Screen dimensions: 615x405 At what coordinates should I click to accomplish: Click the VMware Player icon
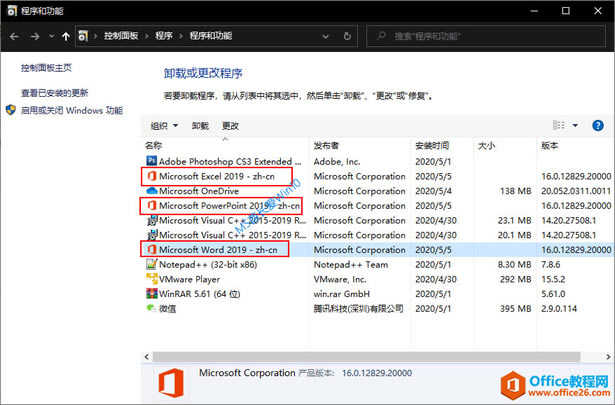152,279
